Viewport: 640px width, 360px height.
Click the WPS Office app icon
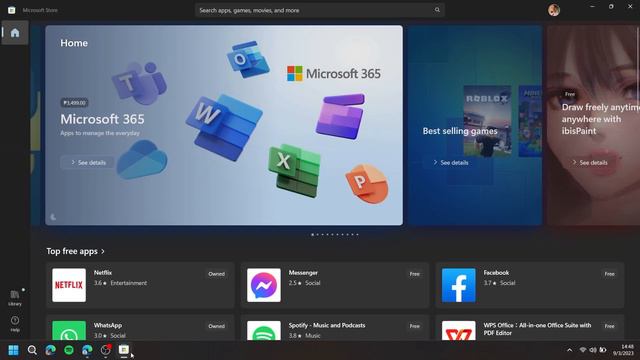(458, 331)
